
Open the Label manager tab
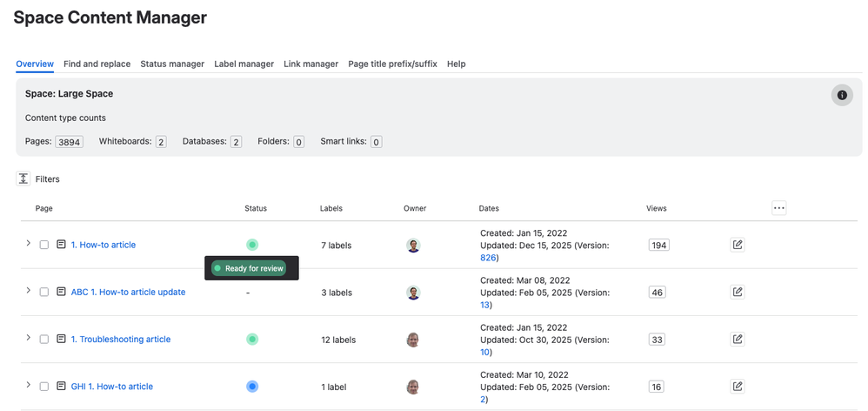coord(244,64)
